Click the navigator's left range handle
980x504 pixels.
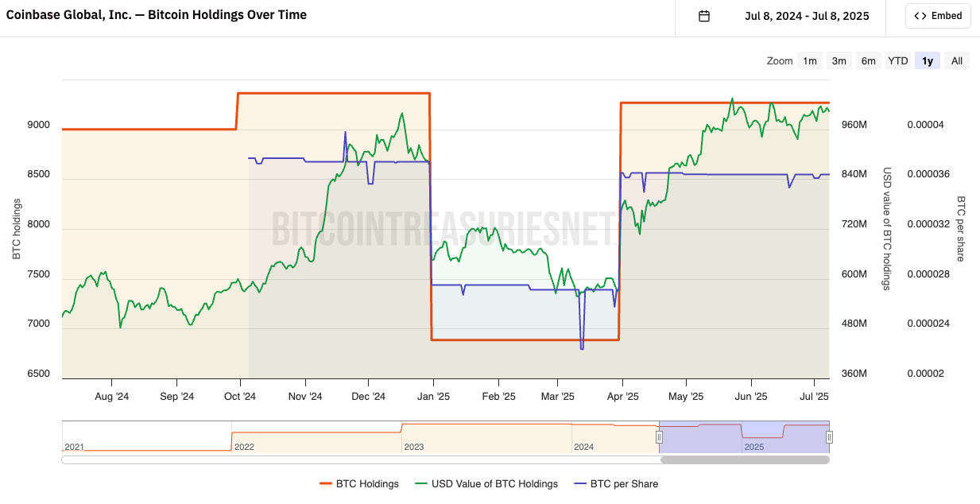pos(659,436)
